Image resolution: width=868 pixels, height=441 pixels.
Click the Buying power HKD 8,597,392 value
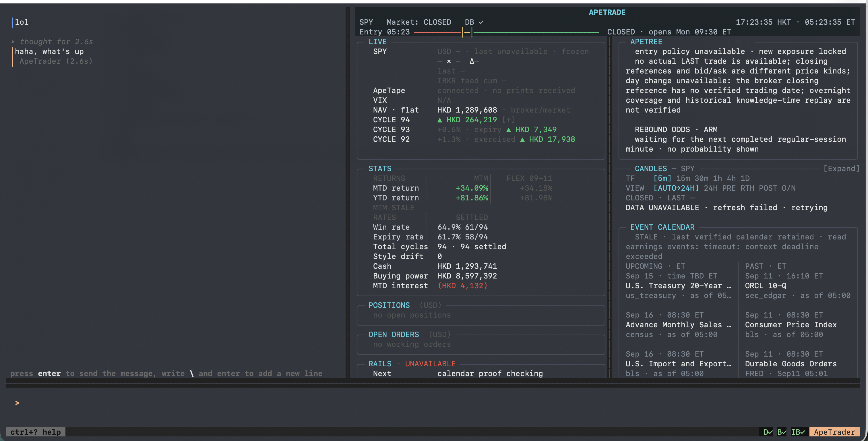[x=467, y=276]
